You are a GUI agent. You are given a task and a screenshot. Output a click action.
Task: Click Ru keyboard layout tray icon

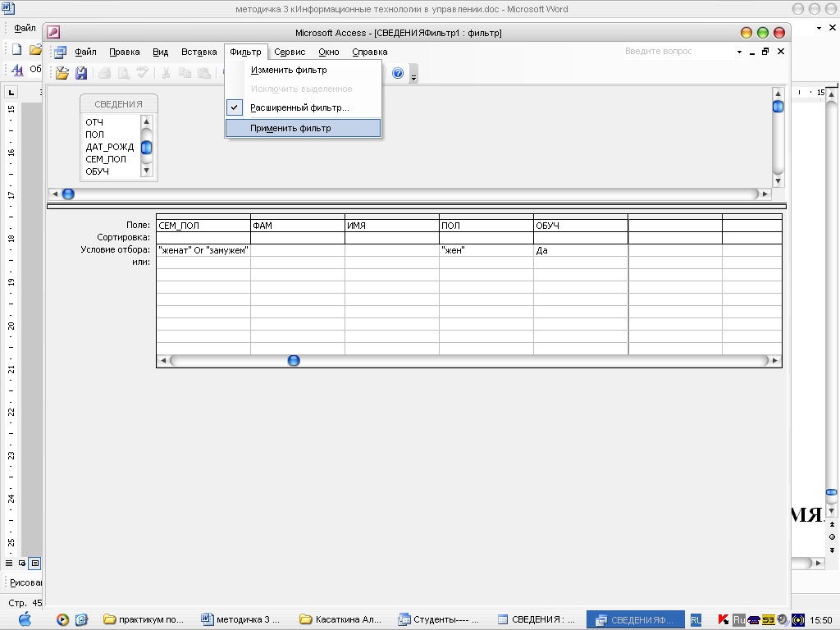pos(739,620)
